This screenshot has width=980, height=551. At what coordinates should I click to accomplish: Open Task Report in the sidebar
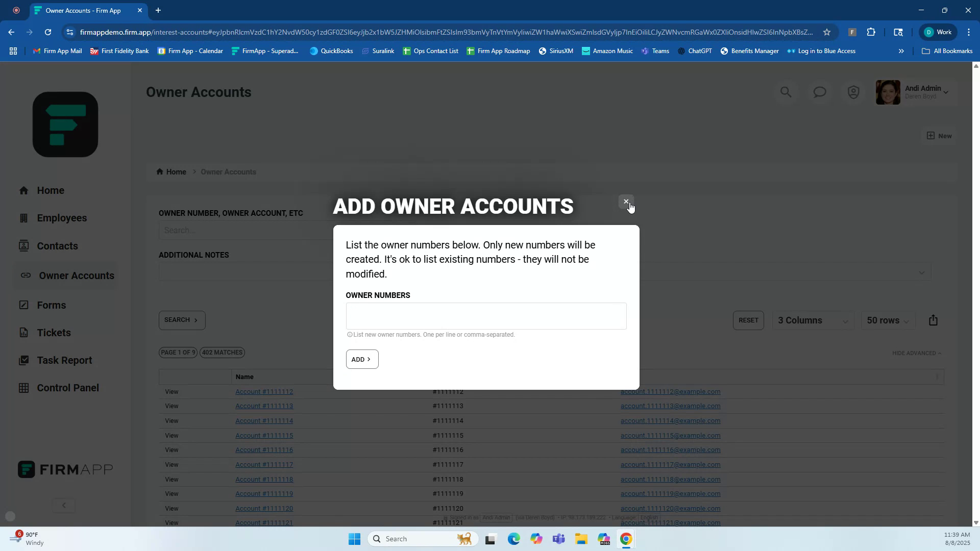pyautogui.click(x=65, y=360)
